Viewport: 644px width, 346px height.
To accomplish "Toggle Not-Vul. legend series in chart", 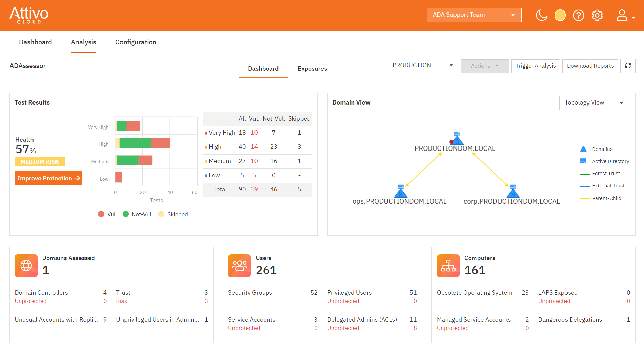I will click(x=138, y=214).
